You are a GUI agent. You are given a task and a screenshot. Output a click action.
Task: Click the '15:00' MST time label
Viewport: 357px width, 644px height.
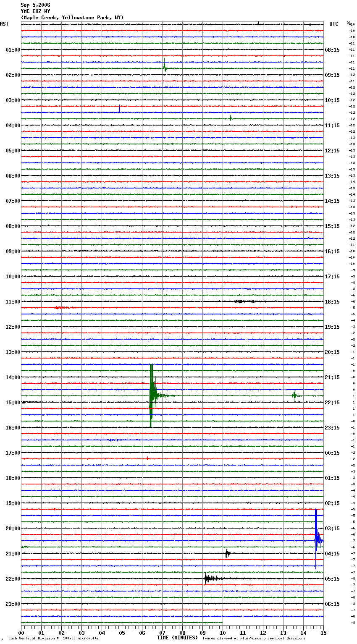[13, 403]
